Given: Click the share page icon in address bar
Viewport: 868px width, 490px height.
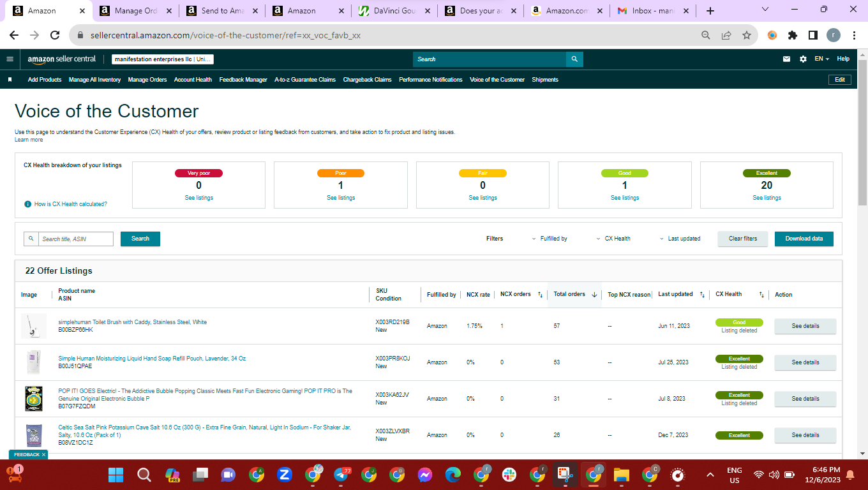Looking at the screenshot, I should 726,36.
